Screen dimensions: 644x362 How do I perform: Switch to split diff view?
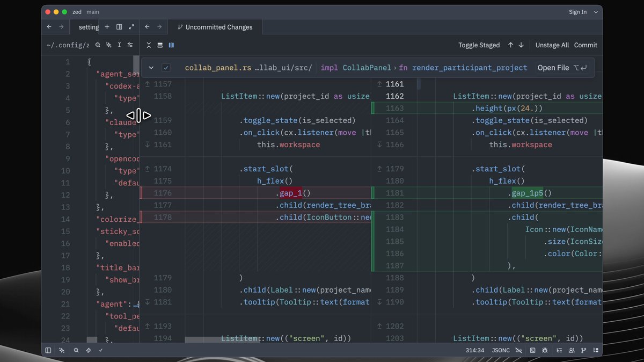171,45
